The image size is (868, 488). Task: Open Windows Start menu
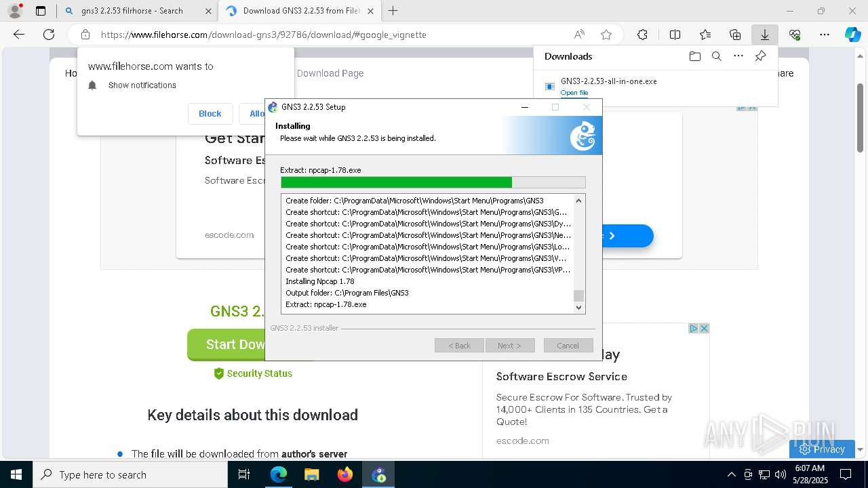16,474
